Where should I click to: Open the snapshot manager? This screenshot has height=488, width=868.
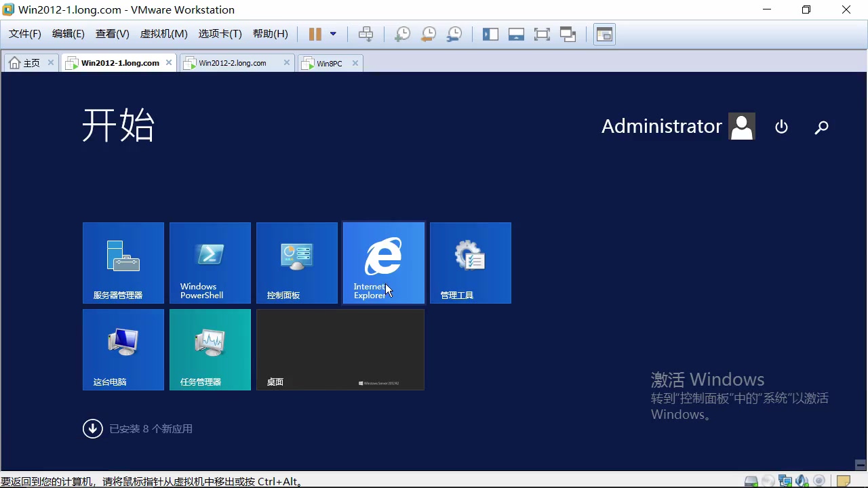pos(454,34)
